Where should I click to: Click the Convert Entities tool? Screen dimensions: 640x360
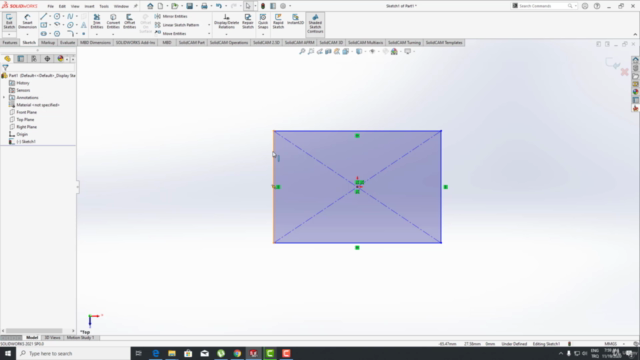pyautogui.click(x=113, y=21)
